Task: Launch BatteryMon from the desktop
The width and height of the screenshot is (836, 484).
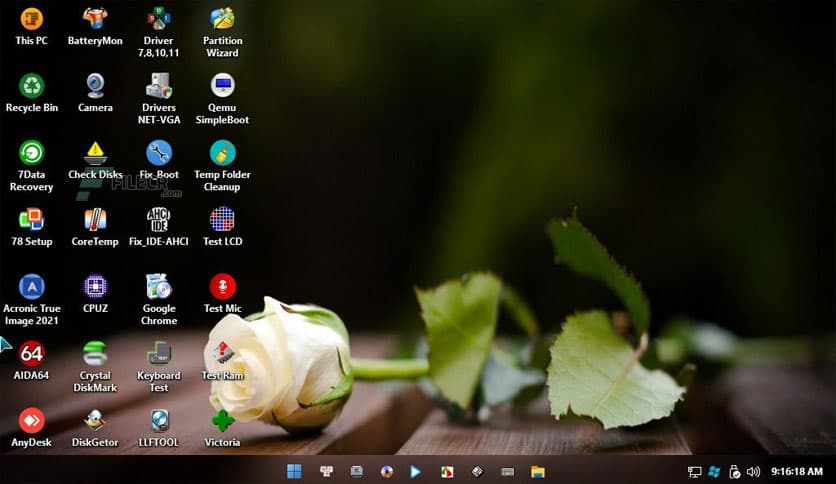Action: pyautogui.click(x=95, y=20)
